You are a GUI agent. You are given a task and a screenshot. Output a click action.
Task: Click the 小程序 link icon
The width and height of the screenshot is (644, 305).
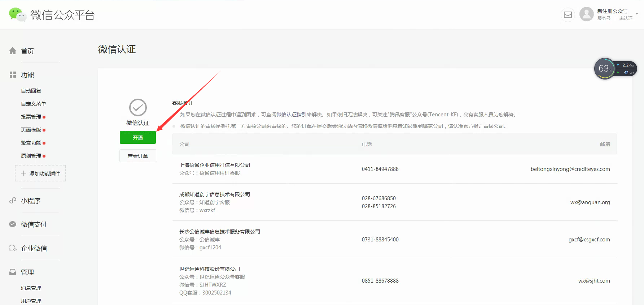click(13, 200)
